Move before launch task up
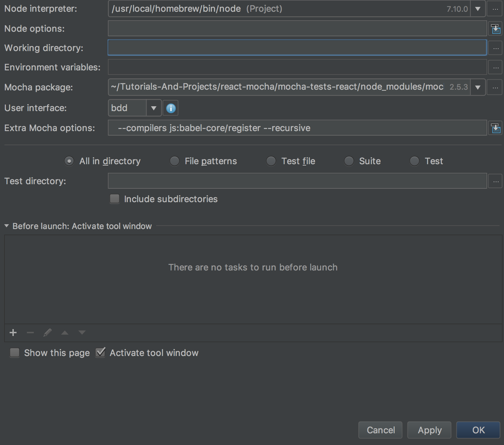The height and width of the screenshot is (445, 504). click(x=65, y=333)
